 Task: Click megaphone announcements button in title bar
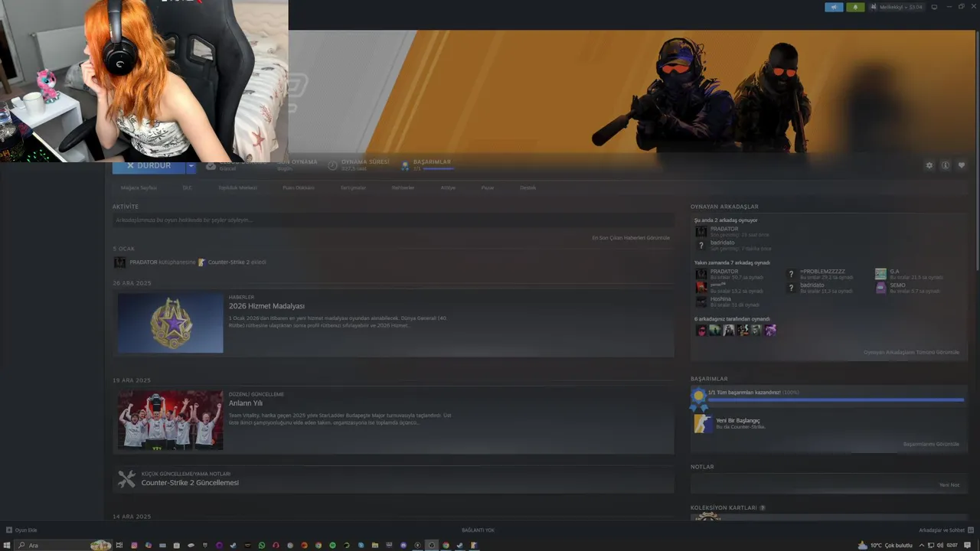click(834, 7)
